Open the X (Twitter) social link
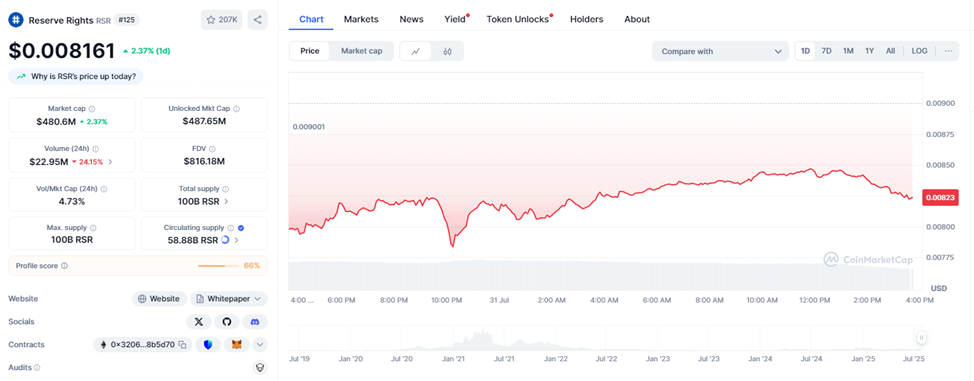 199,322
